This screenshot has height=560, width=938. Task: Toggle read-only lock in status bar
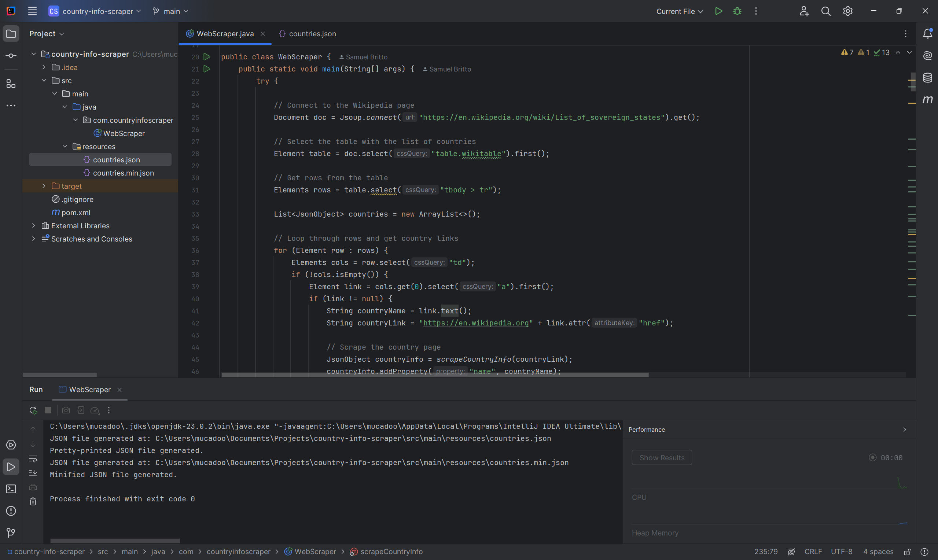coord(908,552)
